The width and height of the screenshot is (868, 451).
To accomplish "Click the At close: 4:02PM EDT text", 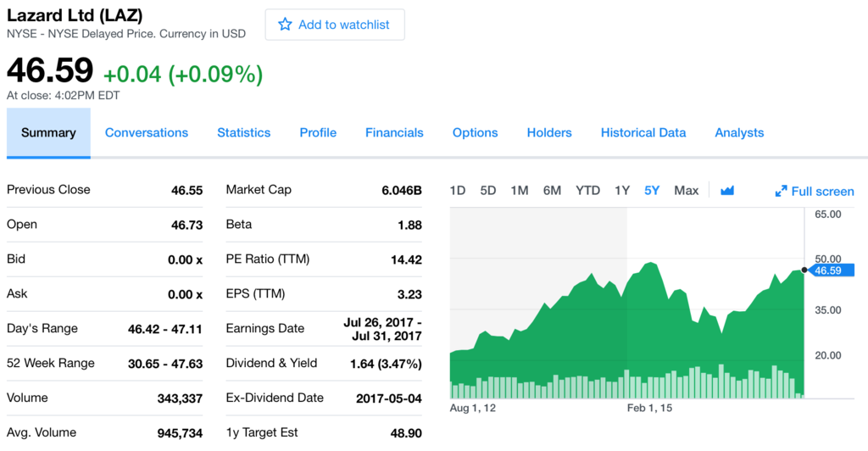I will click(63, 95).
